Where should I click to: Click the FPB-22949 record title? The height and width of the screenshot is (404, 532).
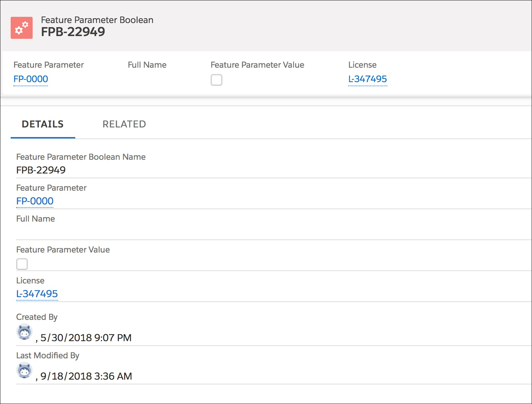[73, 32]
